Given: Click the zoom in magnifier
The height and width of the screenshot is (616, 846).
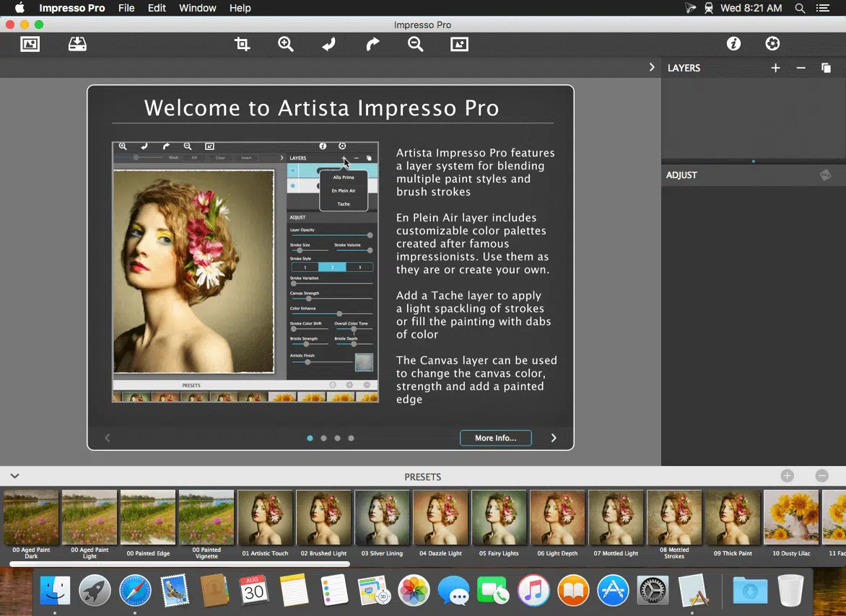Looking at the screenshot, I should (286, 45).
